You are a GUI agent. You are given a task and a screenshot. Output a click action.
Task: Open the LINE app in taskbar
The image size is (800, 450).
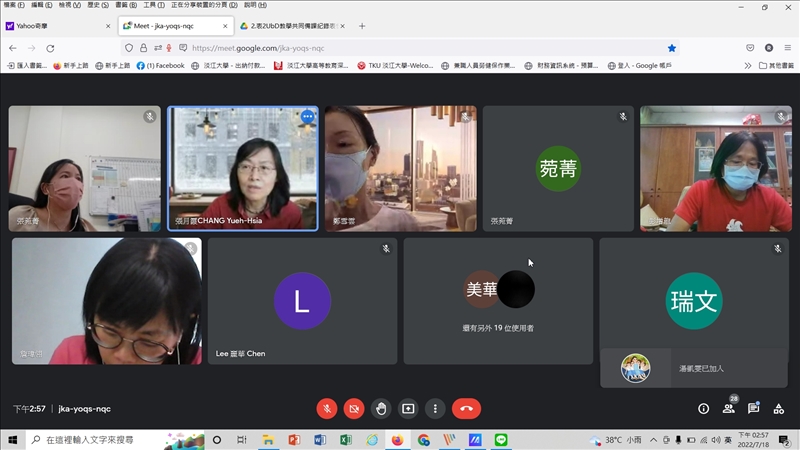(x=501, y=440)
